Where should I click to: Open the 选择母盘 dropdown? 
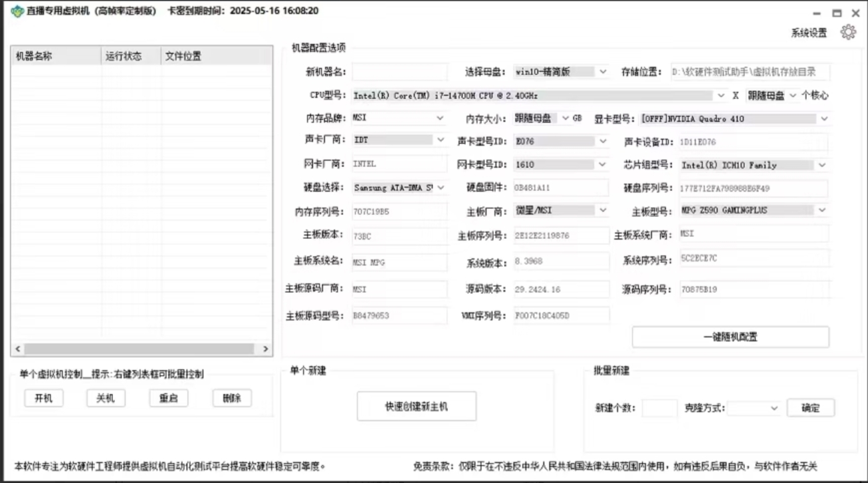click(x=602, y=72)
